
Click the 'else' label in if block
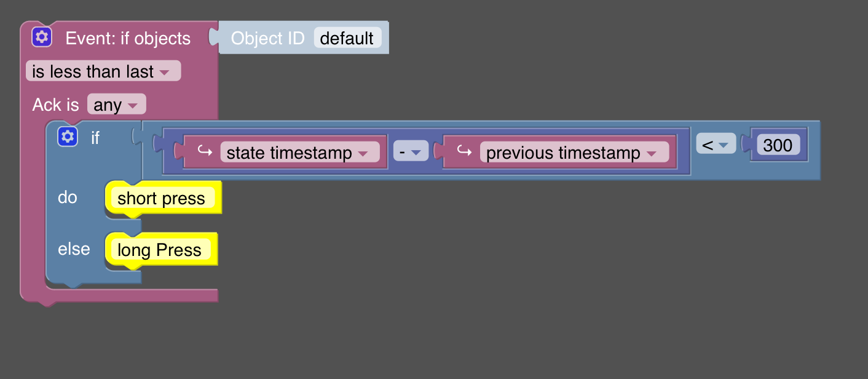point(74,249)
